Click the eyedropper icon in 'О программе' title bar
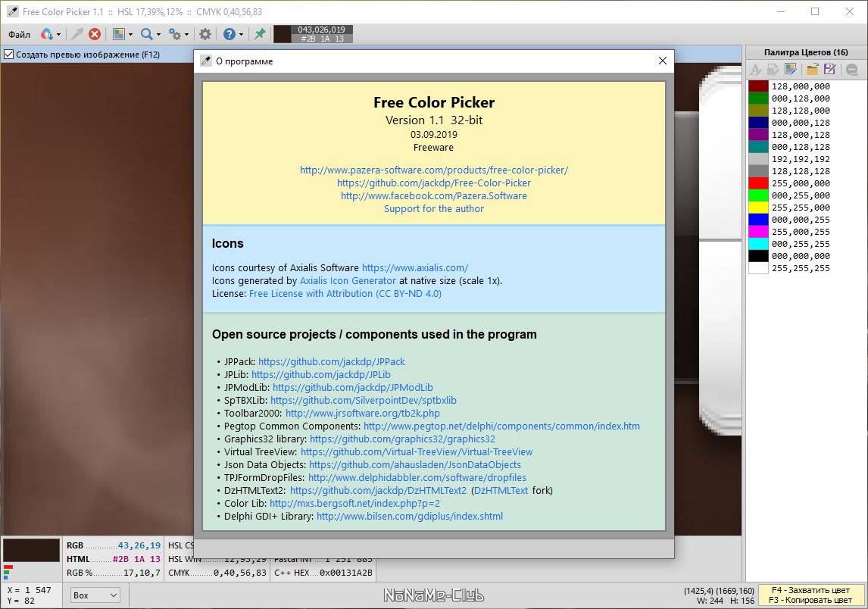This screenshot has height=609, width=868. (206, 61)
